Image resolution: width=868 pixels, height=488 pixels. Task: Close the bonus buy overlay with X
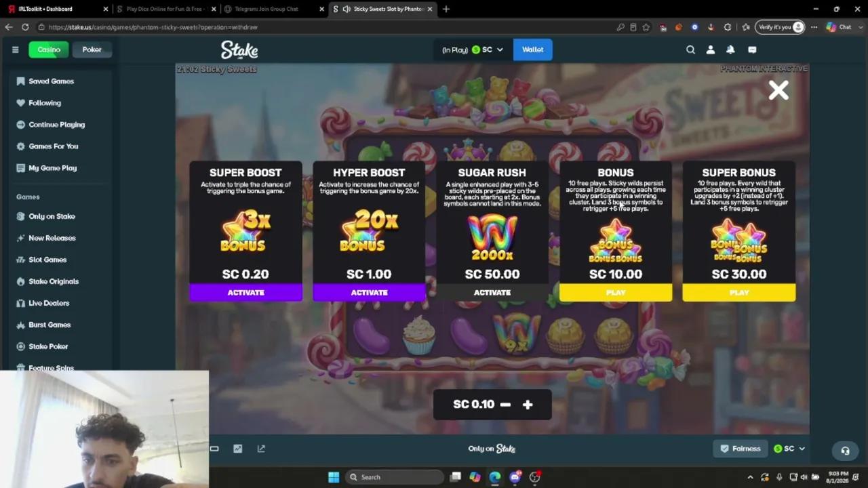click(778, 90)
